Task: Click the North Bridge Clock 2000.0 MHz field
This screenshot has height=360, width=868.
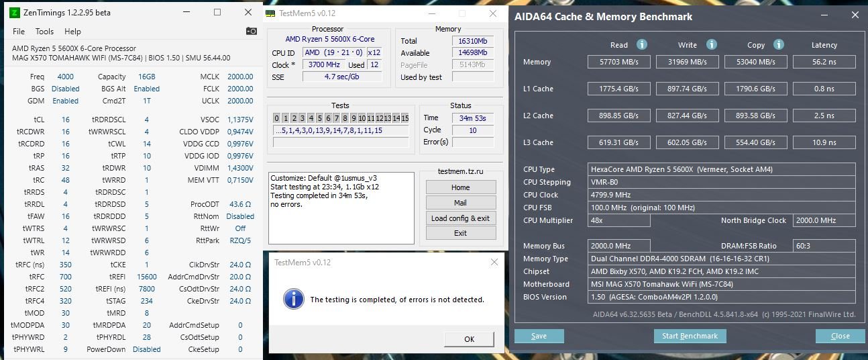Action: tap(824, 220)
